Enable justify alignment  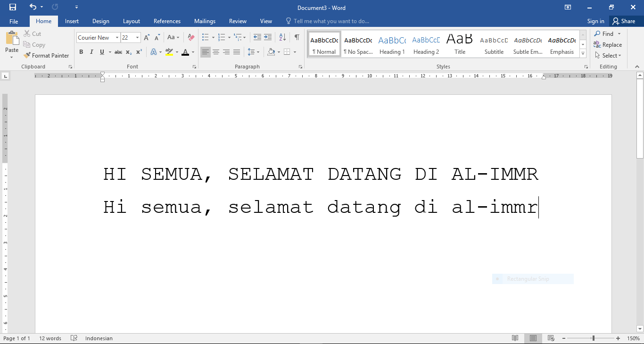pyautogui.click(x=236, y=52)
